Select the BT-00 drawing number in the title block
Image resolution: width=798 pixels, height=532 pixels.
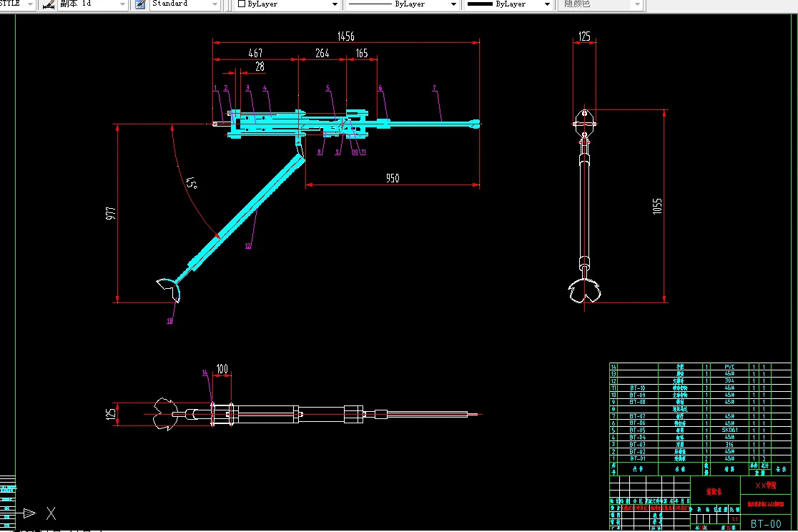coord(766,523)
